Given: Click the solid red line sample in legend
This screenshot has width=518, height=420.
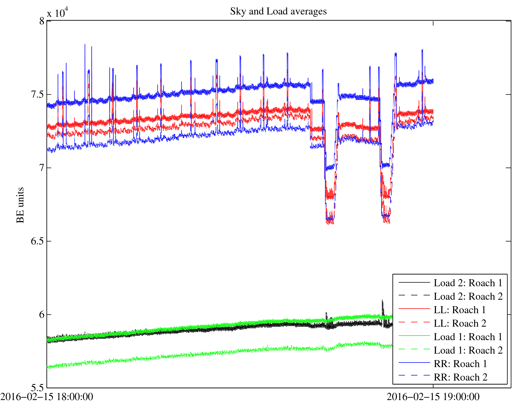Looking at the screenshot, I should coord(414,309).
